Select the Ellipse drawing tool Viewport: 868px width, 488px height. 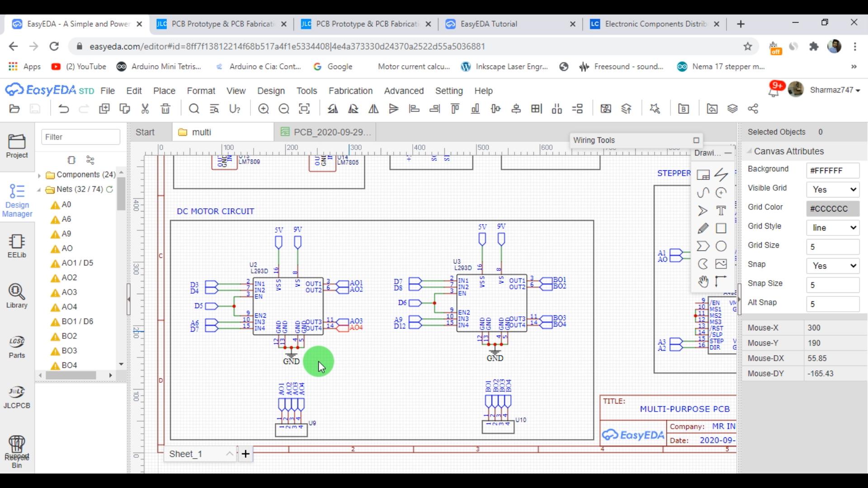tap(721, 246)
